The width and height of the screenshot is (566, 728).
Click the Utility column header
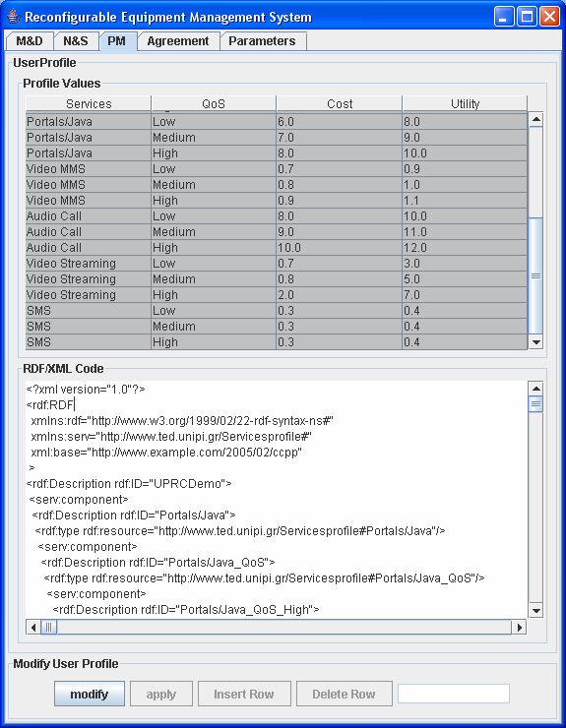click(465, 103)
